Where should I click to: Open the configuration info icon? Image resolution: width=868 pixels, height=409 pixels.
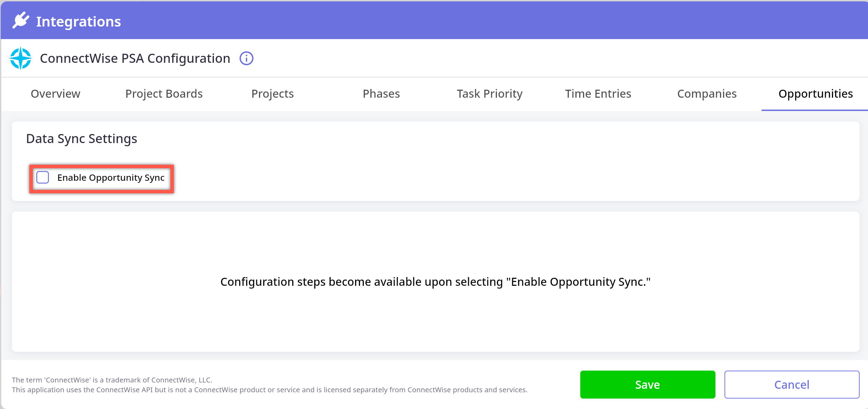click(x=246, y=58)
